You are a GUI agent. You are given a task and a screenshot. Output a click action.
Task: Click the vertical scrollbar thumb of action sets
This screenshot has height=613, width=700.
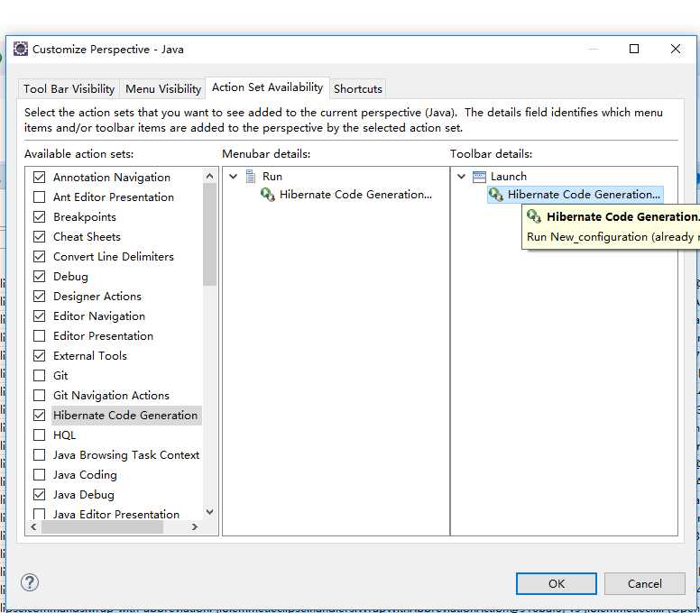210,234
